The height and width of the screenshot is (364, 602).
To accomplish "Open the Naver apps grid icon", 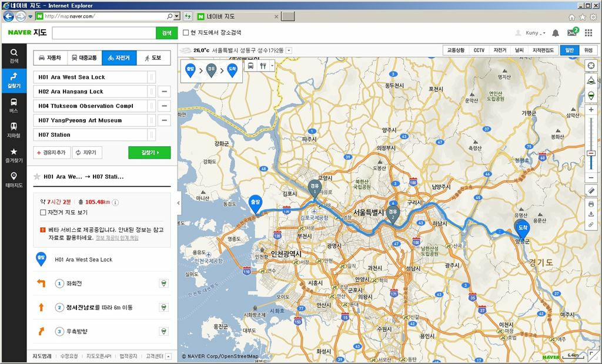I will (x=588, y=33).
